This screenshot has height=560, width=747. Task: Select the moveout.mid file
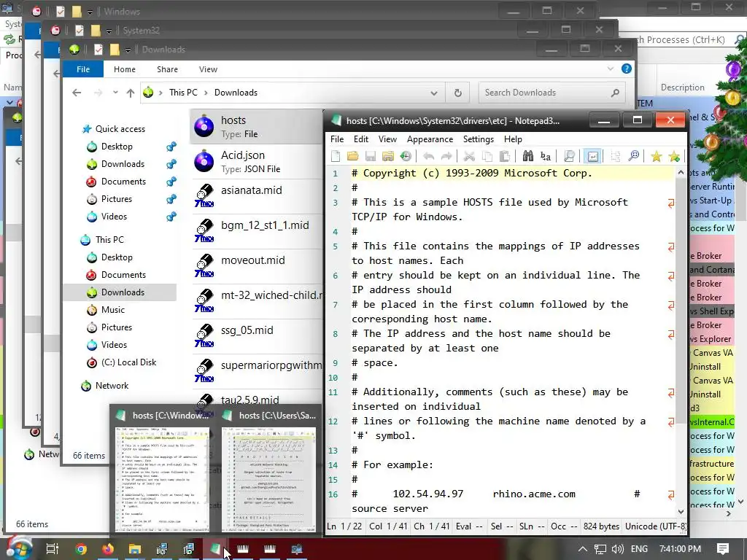(258, 266)
